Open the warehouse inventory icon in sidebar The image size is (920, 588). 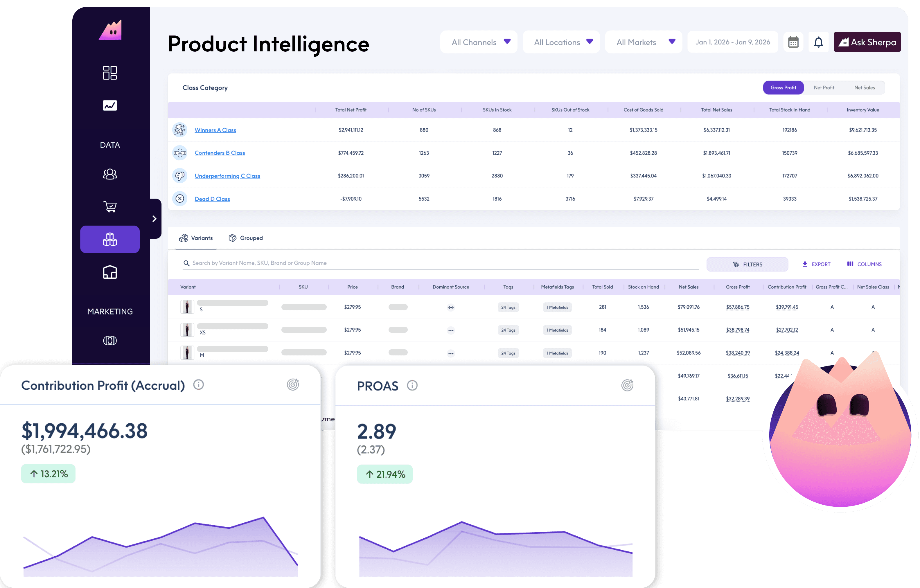point(110,272)
